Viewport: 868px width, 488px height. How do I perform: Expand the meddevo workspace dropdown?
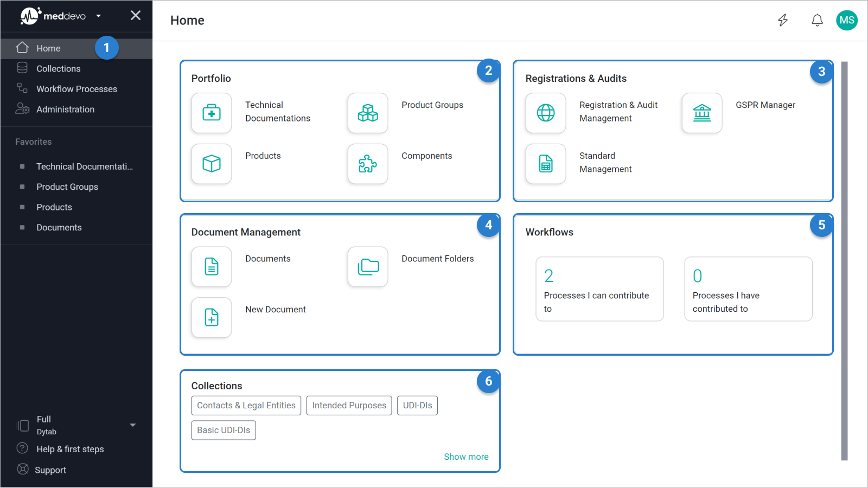point(99,16)
